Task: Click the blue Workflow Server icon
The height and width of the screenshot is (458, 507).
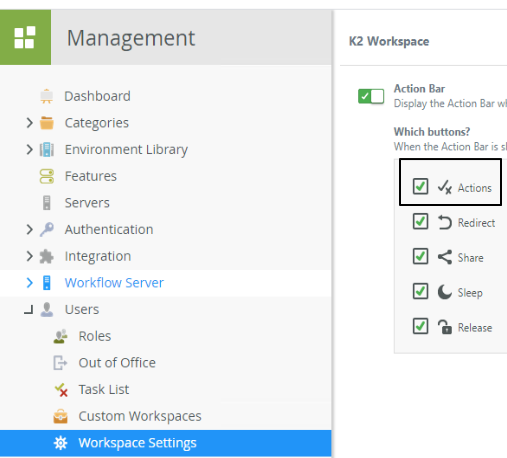Action: [x=47, y=283]
